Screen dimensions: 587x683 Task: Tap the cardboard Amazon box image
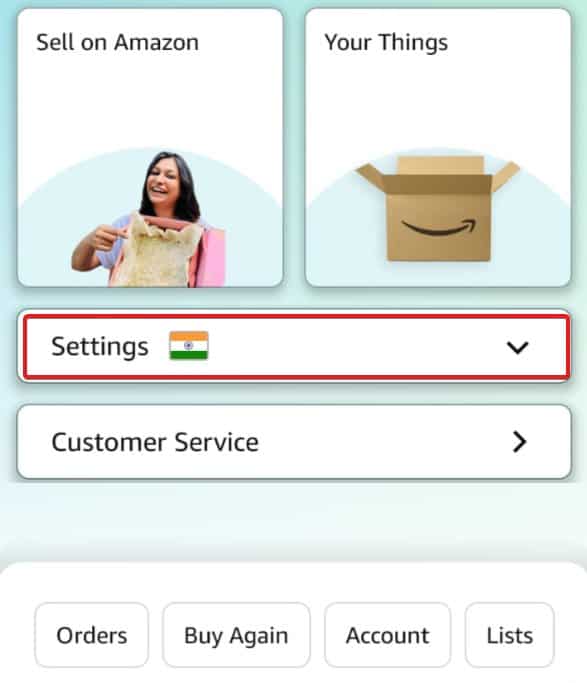pos(438,209)
